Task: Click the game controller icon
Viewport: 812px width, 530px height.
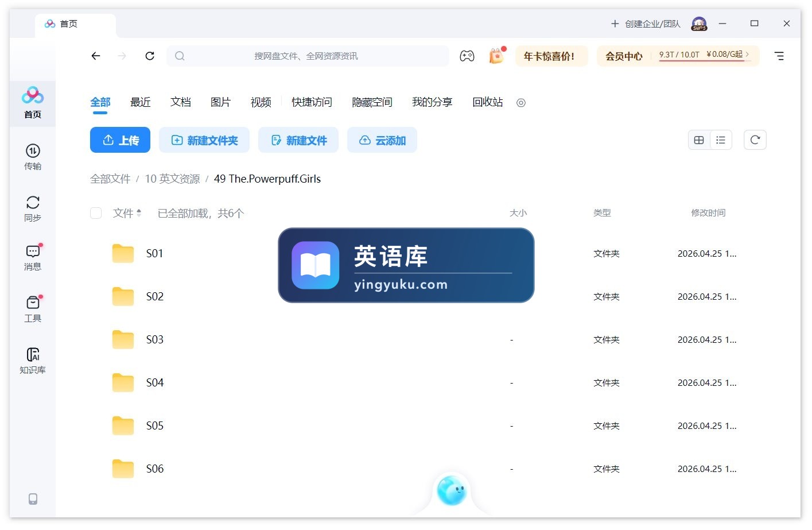Action: [467, 56]
